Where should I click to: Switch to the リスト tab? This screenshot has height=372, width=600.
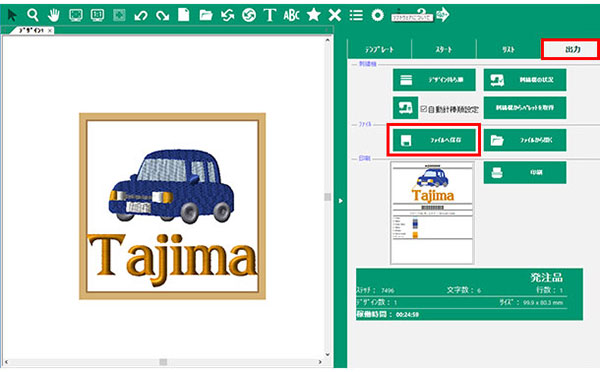pos(509,49)
